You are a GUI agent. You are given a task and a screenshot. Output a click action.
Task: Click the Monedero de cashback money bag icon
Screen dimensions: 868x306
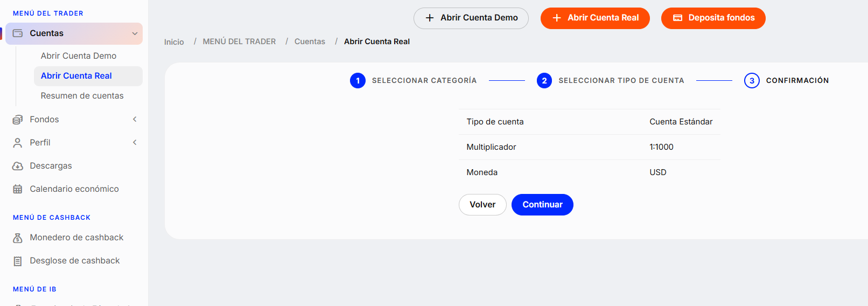[18, 238]
